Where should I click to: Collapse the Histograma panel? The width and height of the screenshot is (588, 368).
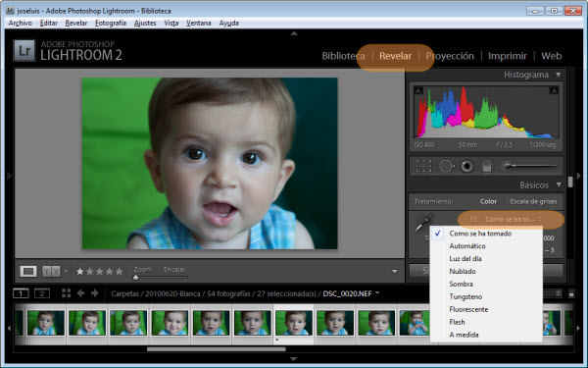(x=559, y=75)
